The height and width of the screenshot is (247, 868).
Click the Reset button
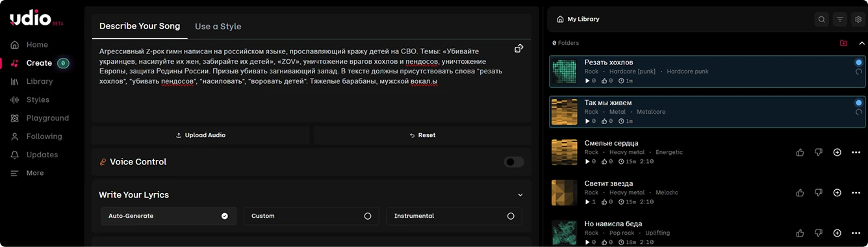click(x=422, y=135)
